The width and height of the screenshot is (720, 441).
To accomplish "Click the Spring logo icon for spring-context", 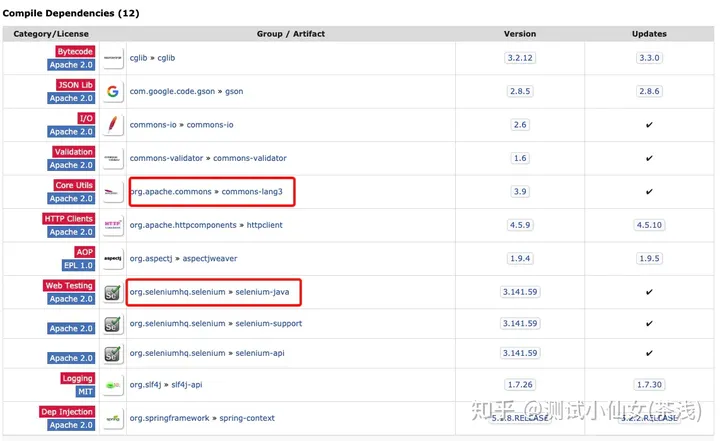I will [112, 418].
